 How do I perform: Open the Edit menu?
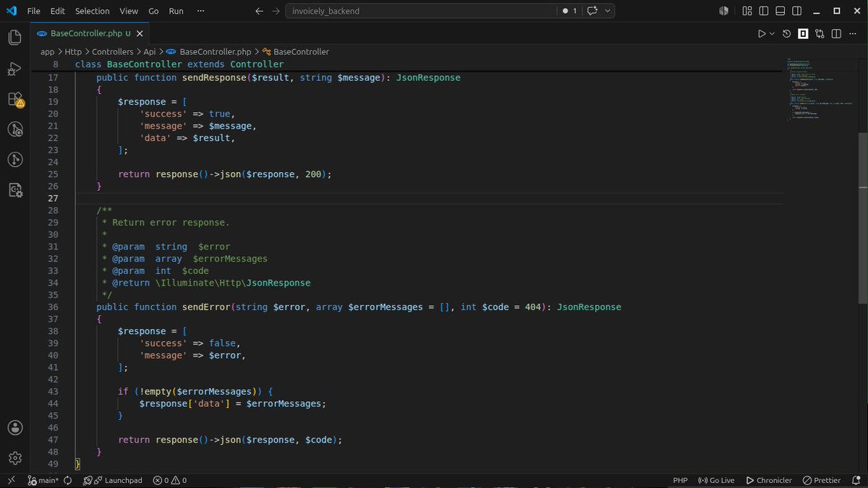click(x=58, y=11)
